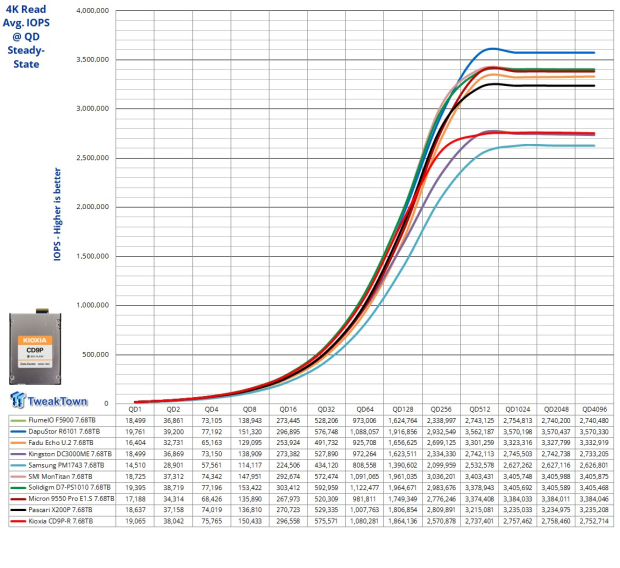Click the 3,000,000 y-axis label
620x568 pixels.
[x=93, y=109]
